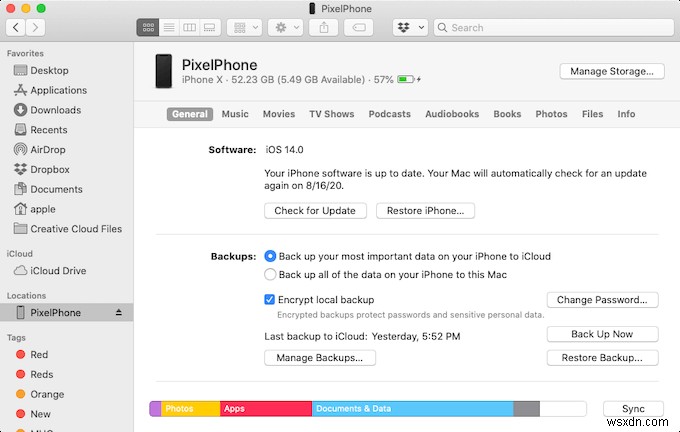The image size is (680, 432).
Task: Open the gear action menu
Action: pos(285,27)
